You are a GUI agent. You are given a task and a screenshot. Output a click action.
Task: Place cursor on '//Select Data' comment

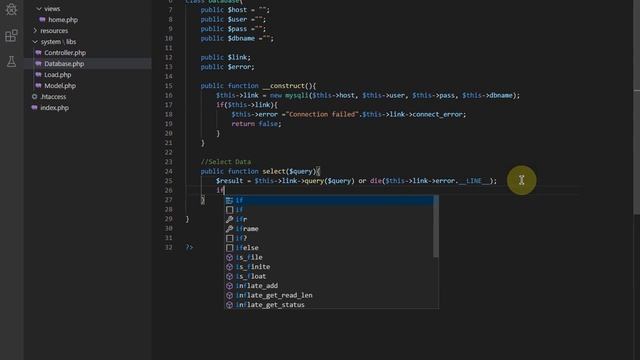tap(226, 162)
